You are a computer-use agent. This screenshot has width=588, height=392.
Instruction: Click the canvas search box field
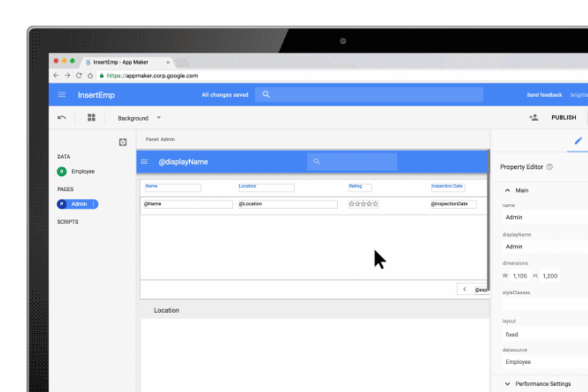click(x=352, y=161)
